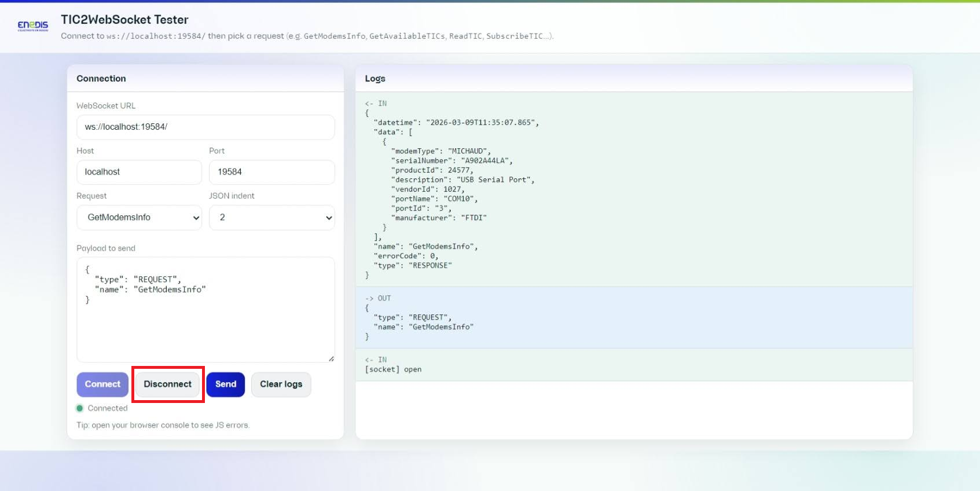Click the browser console tip text
The width and height of the screenshot is (980, 491).
[x=163, y=425]
